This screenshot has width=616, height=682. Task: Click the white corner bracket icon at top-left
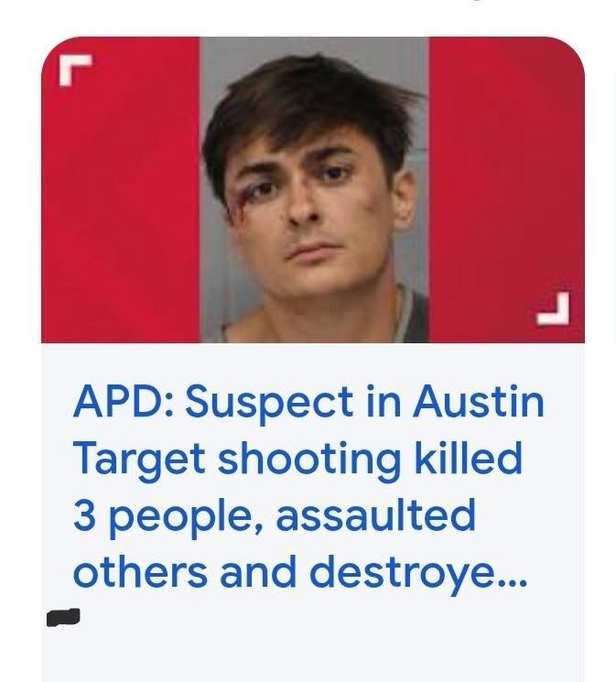click(x=75, y=70)
